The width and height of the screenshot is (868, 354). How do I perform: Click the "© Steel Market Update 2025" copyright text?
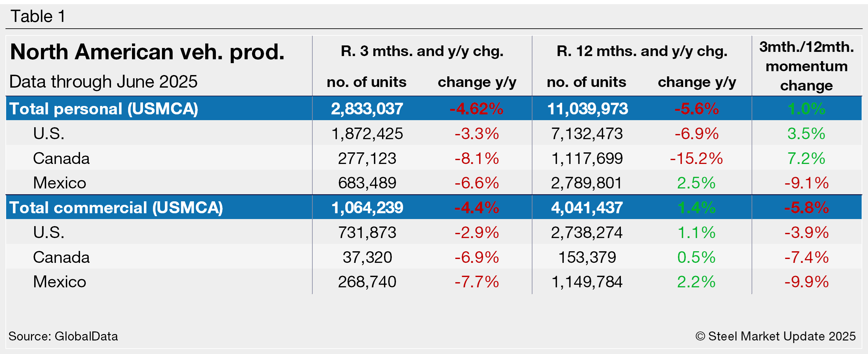tap(775, 336)
